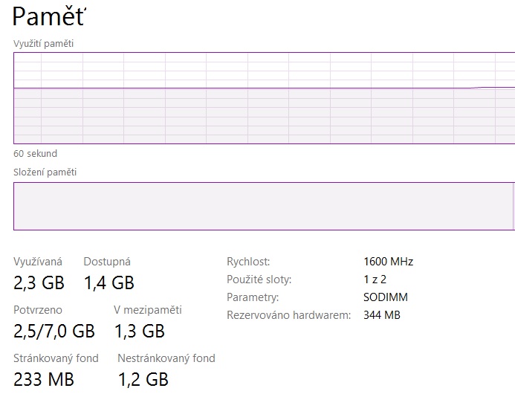Image resolution: width=515 pixels, height=420 pixels.
Task: Select the V mezipaměti 1,3 GB value
Action: [x=139, y=331]
